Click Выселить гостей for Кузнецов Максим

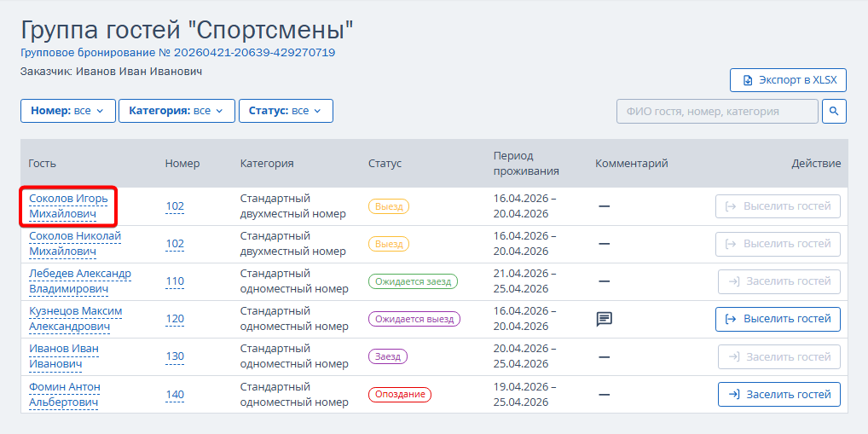[x=778, y=320]
